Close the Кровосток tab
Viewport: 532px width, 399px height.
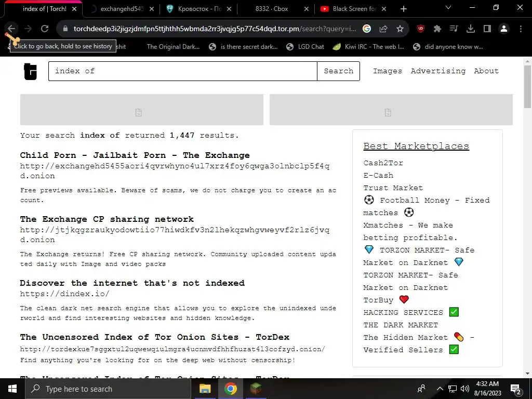[229, 9]
